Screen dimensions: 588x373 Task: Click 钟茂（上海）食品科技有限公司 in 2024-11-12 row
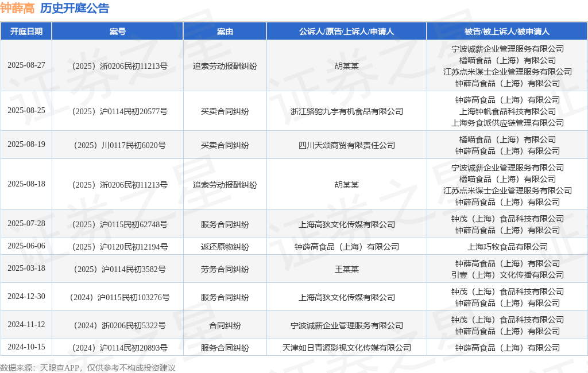pyautogui.click(x=508, y=320)
